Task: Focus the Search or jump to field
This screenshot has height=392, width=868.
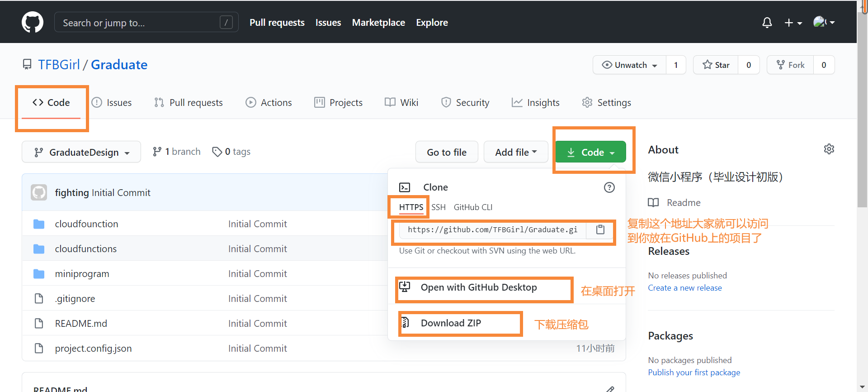Action: pos(146,22)
